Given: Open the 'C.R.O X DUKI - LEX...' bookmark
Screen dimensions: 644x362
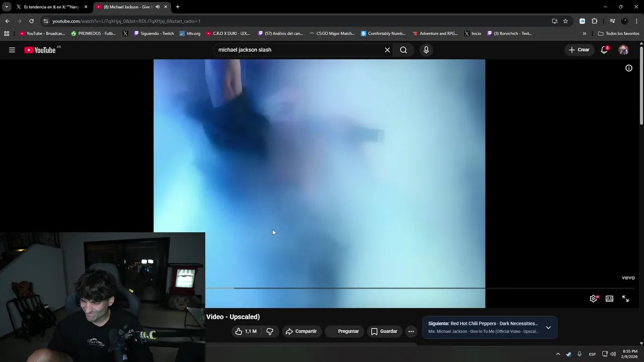Looking at the screenshot, I should 228,34.
